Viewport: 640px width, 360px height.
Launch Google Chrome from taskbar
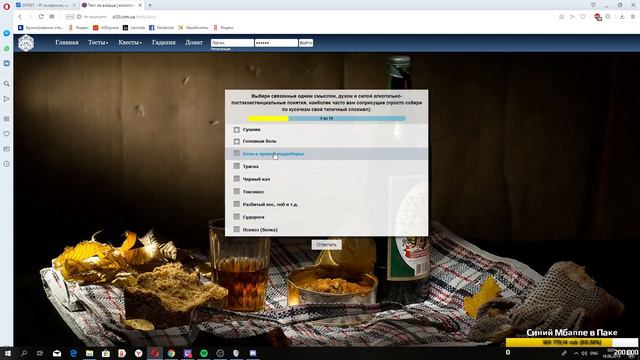pos(171,353)
